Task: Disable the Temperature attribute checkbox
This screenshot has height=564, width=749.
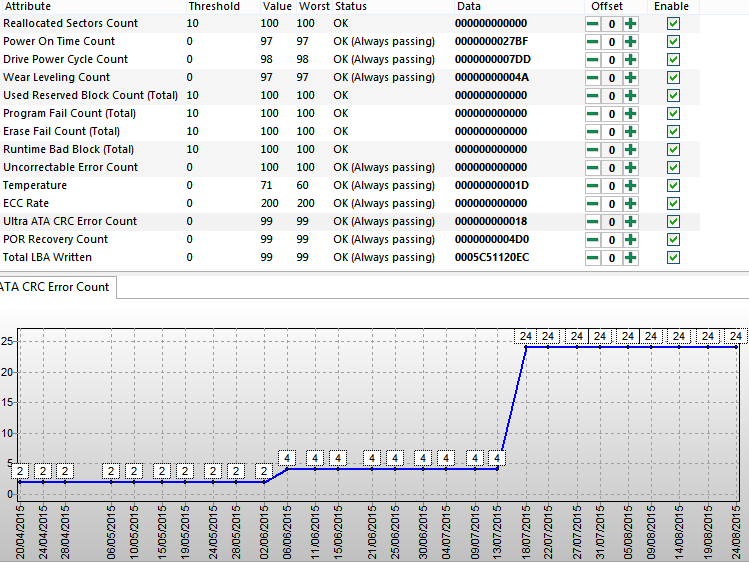Action: (x=673, y=185)
